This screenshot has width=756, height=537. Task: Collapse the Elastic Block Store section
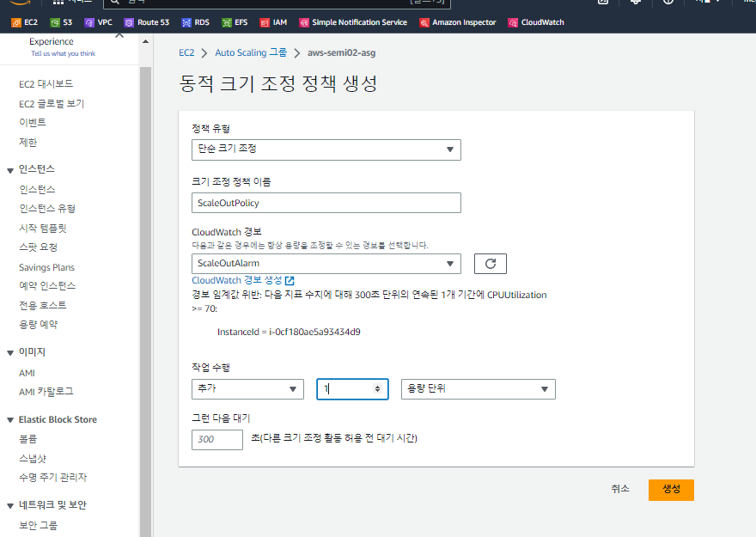click(10, 420)
